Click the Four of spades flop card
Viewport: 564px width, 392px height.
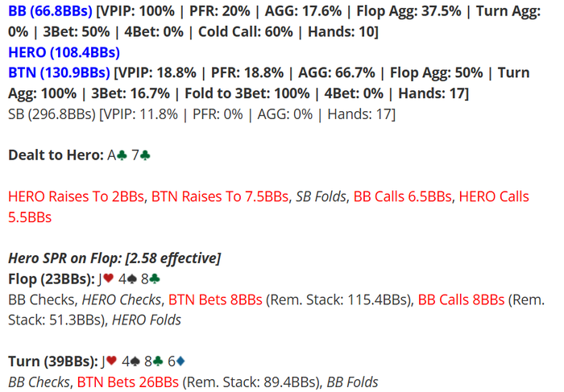pyautogui.click(x=127, y=279)
